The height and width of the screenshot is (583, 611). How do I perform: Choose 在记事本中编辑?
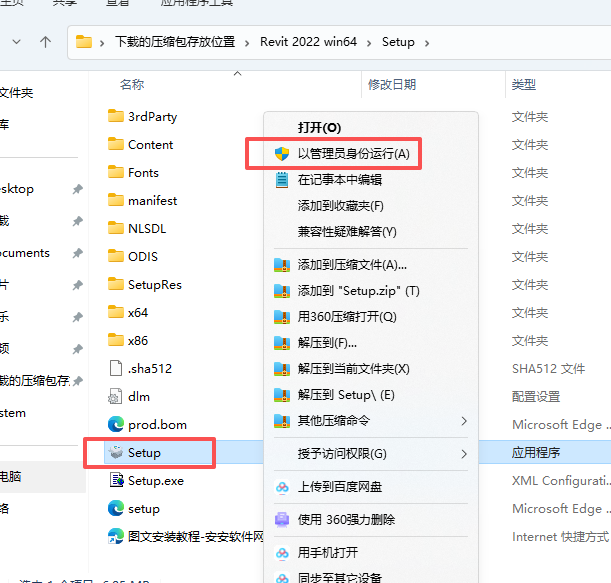pyautogui.click(x=371, y=180)
